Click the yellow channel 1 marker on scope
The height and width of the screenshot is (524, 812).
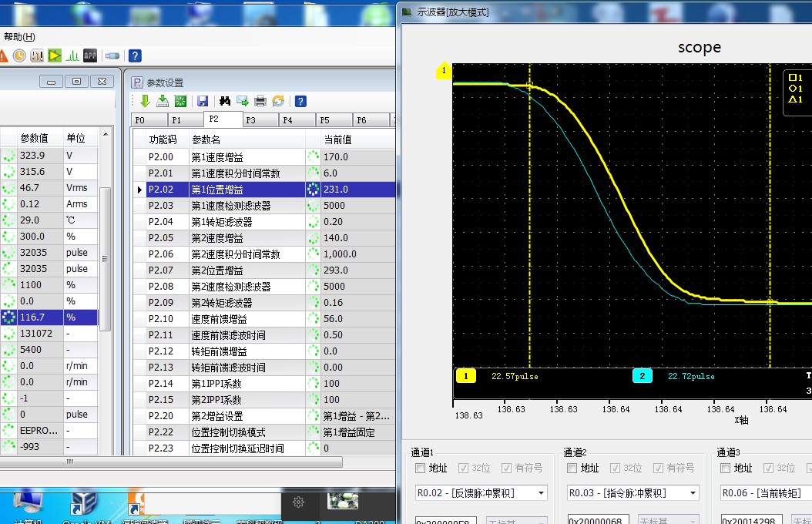tap(444, 71)
